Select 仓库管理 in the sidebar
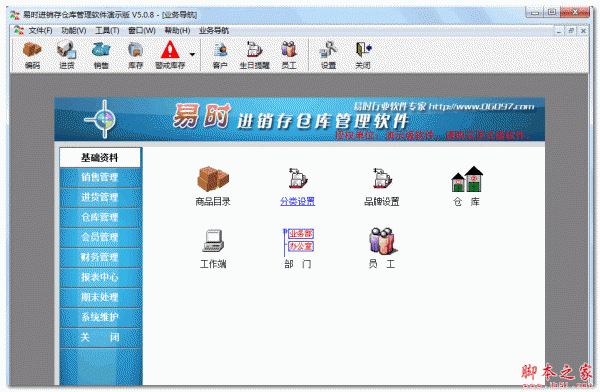Image resolution: width=600 pixels, height=392 pixels. tap(100, 217)
